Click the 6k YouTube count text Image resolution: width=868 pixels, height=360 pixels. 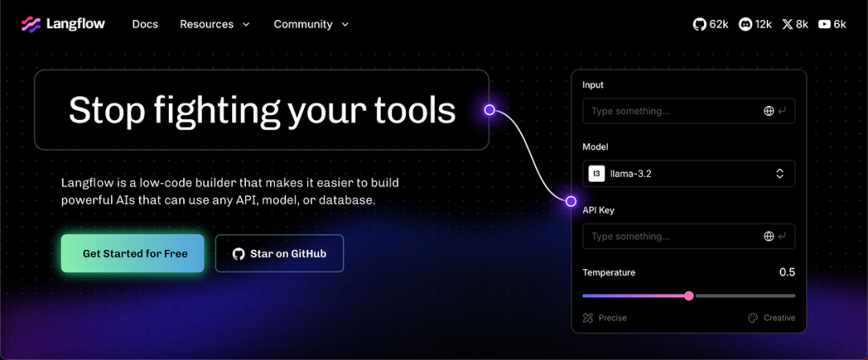(x=840, y=24)
